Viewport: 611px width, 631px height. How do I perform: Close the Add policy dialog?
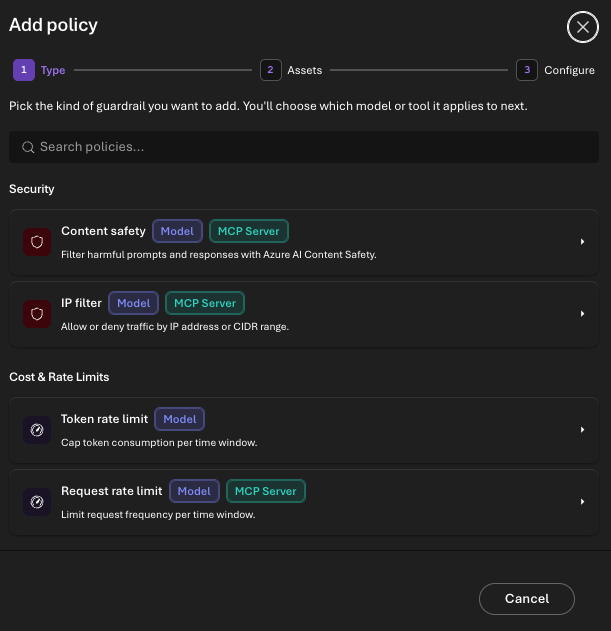tap(582, 27)
